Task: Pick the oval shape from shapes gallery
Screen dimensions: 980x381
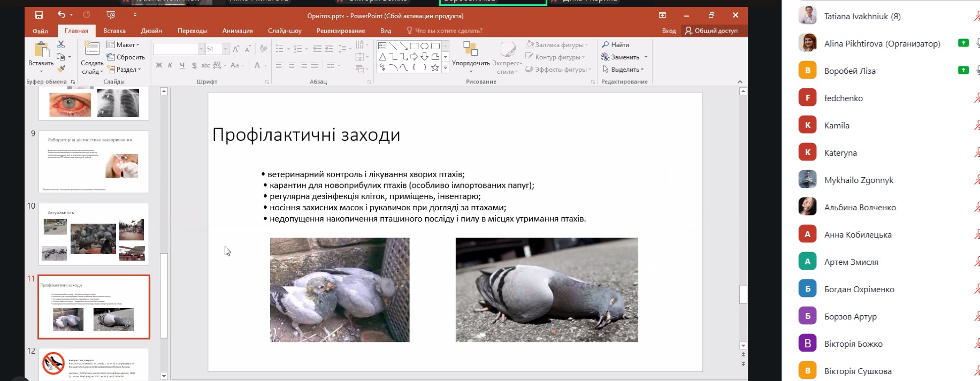Action: pyautogui.click(x=424, y=46)
